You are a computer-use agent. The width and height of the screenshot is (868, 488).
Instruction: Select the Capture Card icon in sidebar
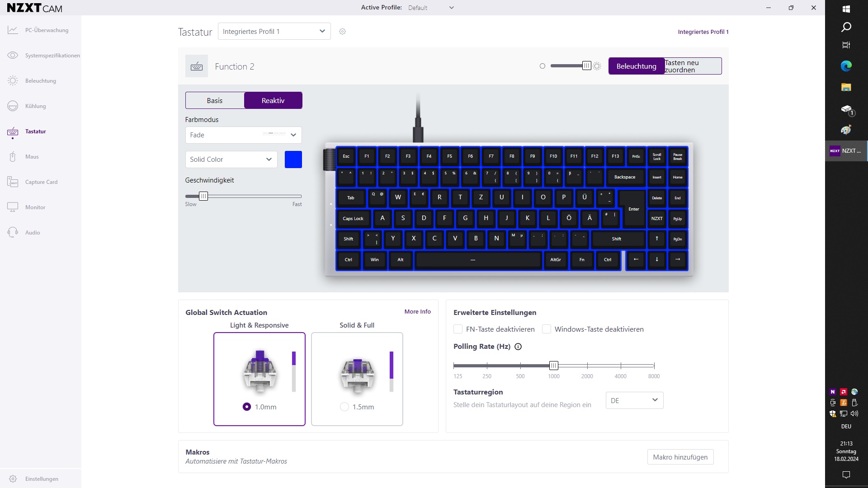point(13,182)
